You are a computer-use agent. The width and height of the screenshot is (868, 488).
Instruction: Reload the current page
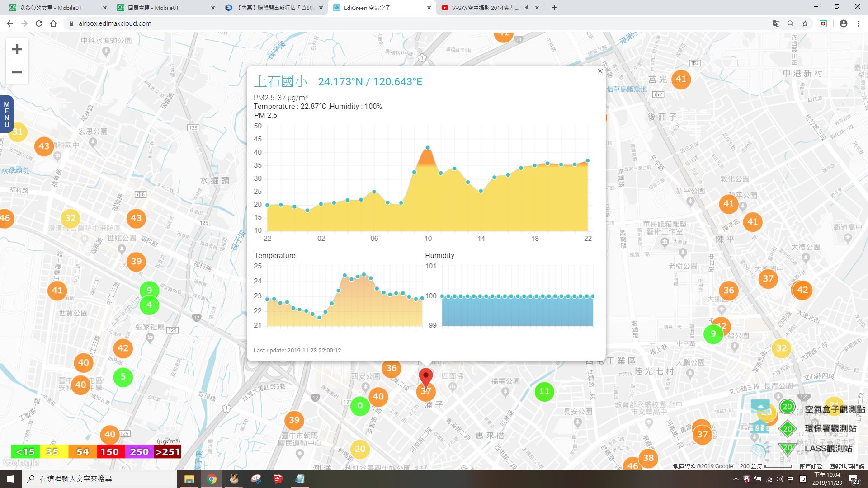[39, 23]
